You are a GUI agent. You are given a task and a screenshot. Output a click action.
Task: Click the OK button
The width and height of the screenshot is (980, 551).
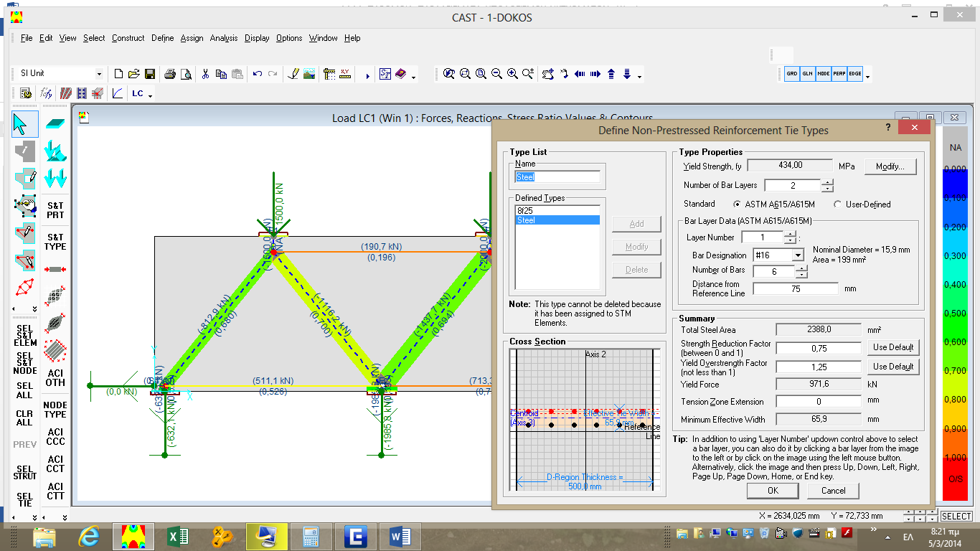pos(773,491)
